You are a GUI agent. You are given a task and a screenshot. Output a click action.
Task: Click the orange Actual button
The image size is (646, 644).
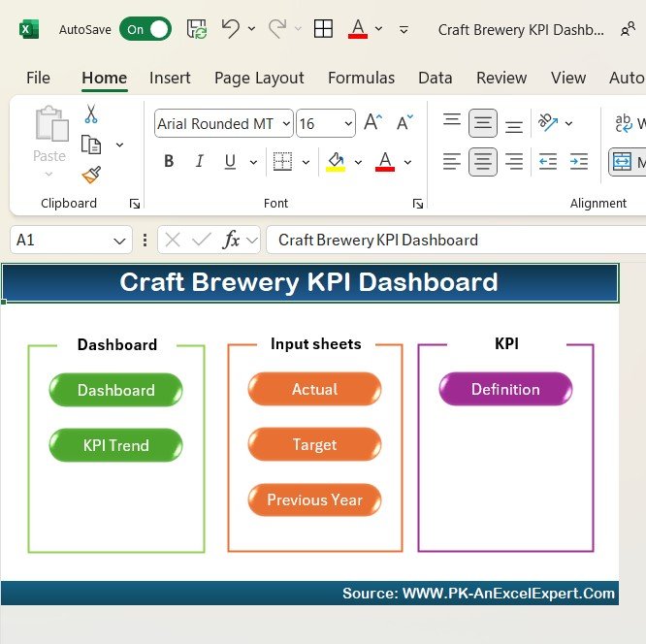(x=315, y=389)
